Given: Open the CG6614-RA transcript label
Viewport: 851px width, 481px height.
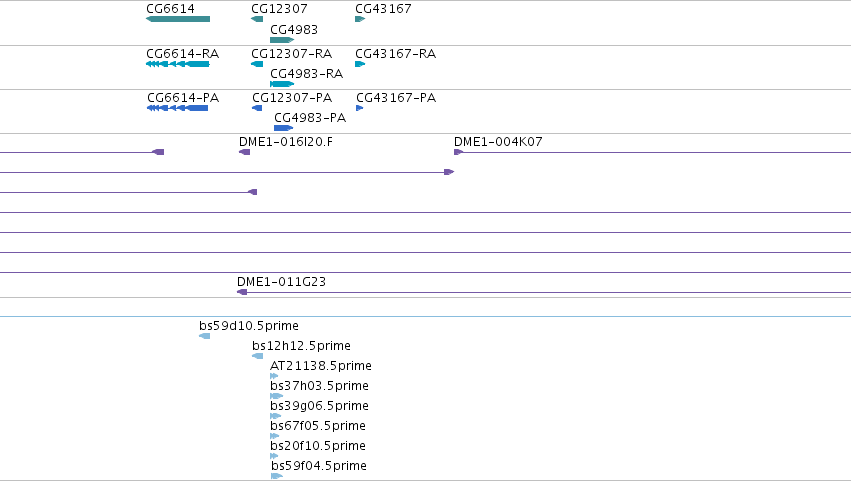Looking at the screenshot, I should click(182, 54).
